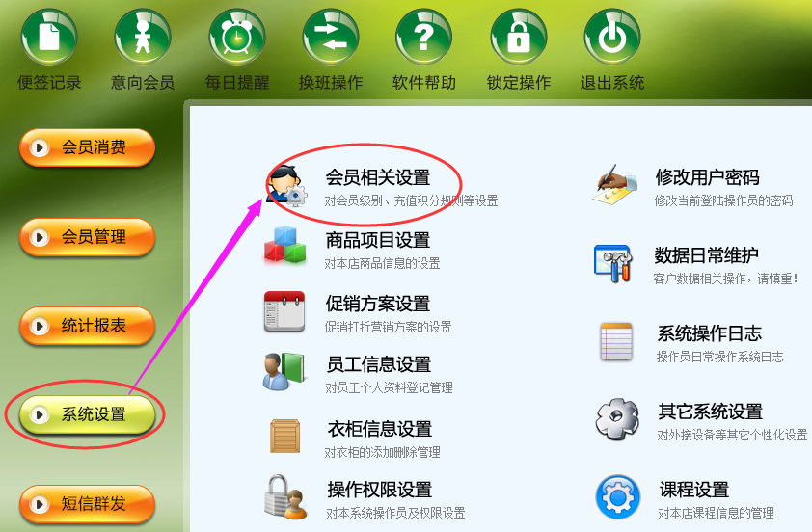The image size is (812, 532).
Task: Select the 系统设置 sidebar item
Action: (x=87, y=414)
